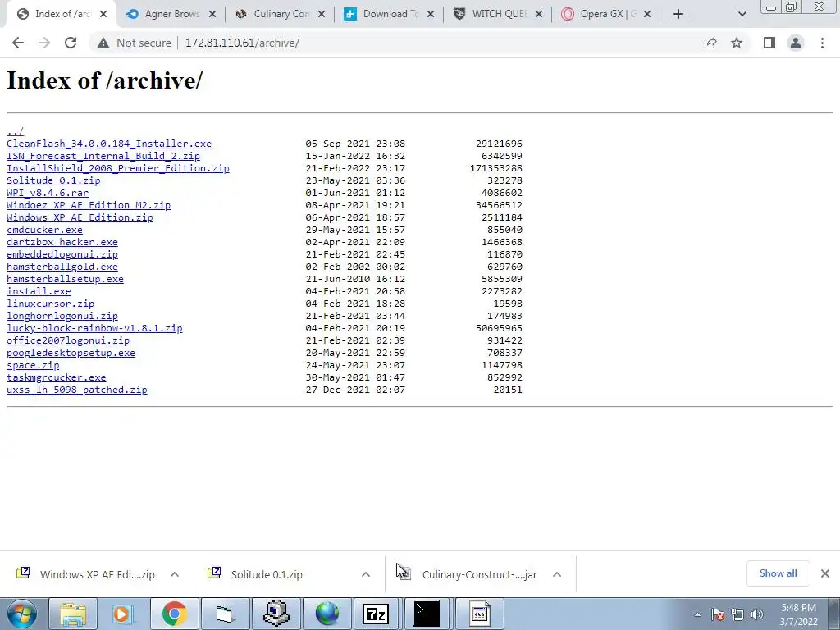This screenshot has width=840, height=630.
Task: Click the volume speaker tray icon
Action: click(x=756, y=614)
